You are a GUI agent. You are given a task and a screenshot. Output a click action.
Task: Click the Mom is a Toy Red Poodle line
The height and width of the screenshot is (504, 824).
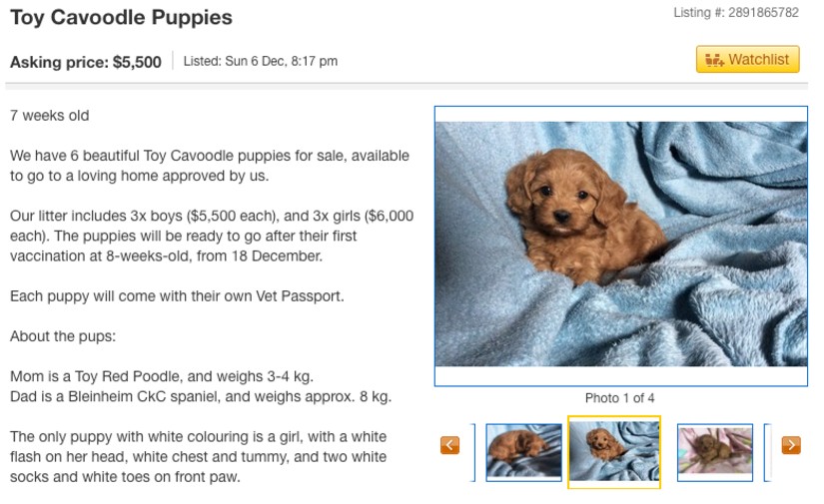[x=162, y=376]
